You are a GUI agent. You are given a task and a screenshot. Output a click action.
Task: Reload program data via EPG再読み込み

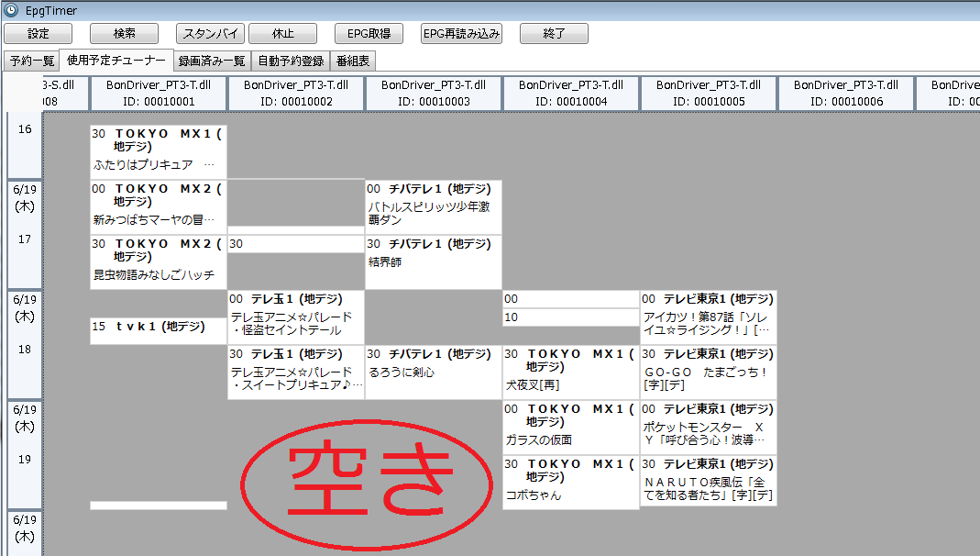coord(458,33)
